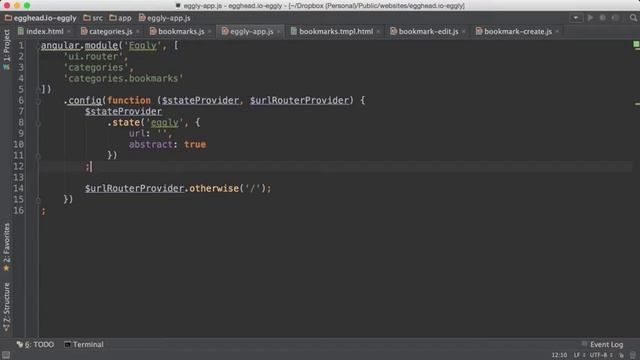Click on '$urlRouterProvider' on line 14

pos(134,188)
